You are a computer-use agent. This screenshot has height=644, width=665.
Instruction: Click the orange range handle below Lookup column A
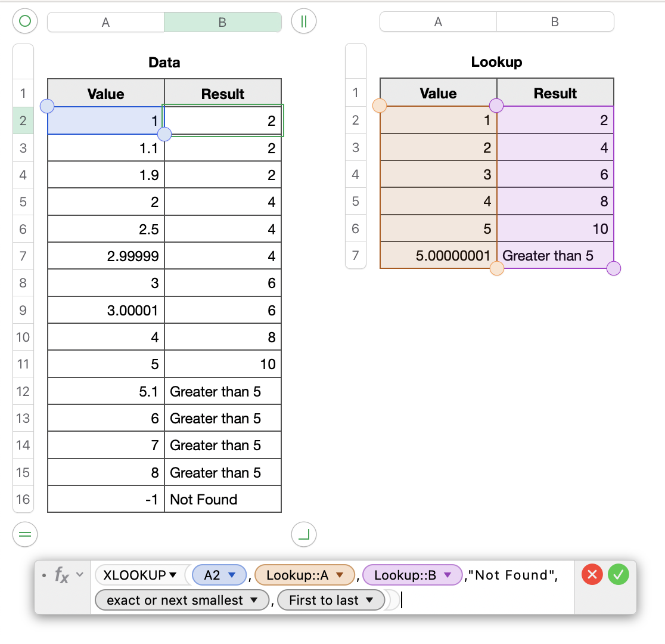[x=496, y=268]
